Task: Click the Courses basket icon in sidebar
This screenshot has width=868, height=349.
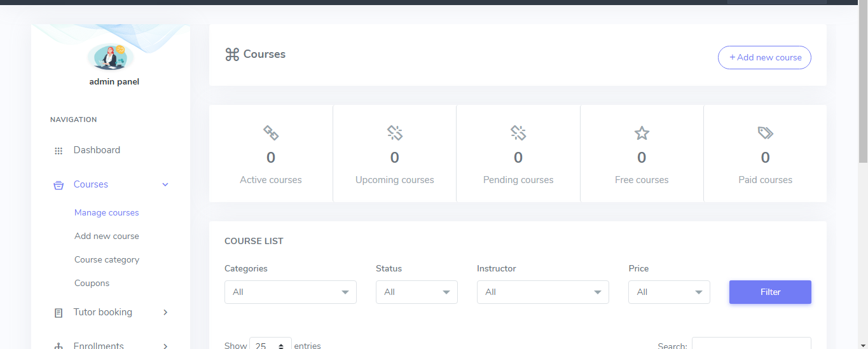Action: click(x=59, y=185)
